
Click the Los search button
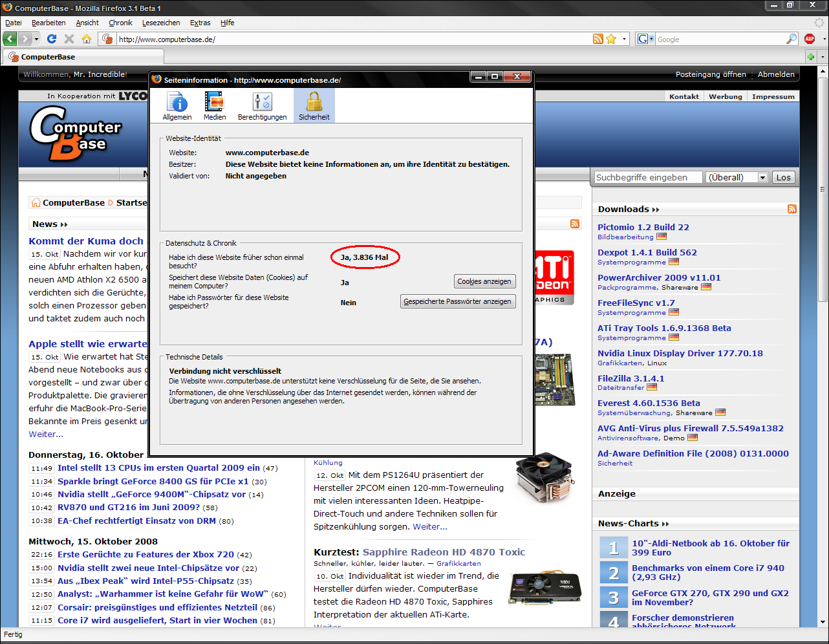point(784,177)
